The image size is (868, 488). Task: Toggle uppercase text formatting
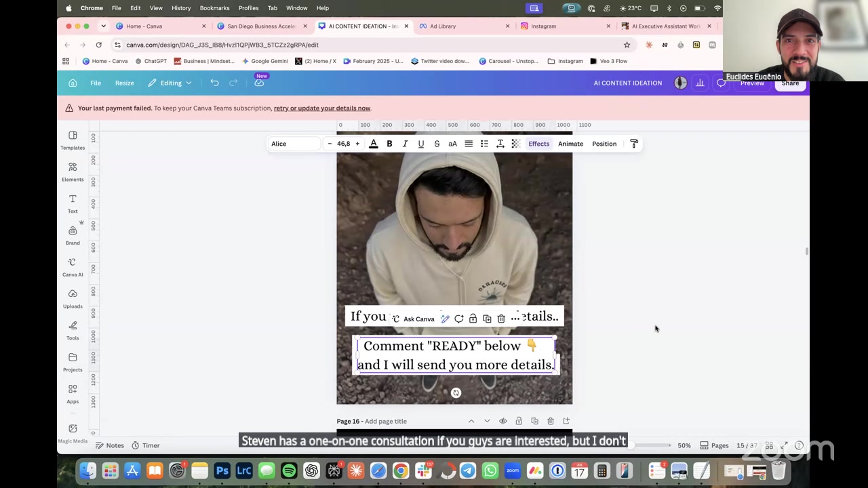(x=452, y=144)
